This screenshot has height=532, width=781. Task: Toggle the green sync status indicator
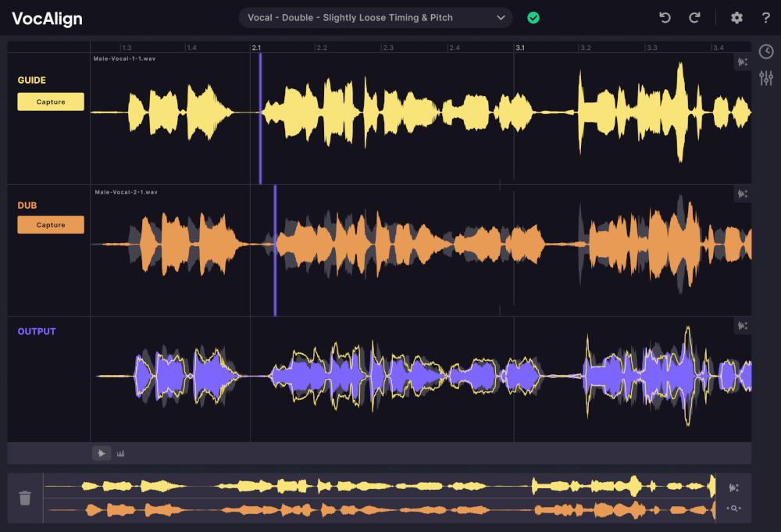(x=533, y=16)
